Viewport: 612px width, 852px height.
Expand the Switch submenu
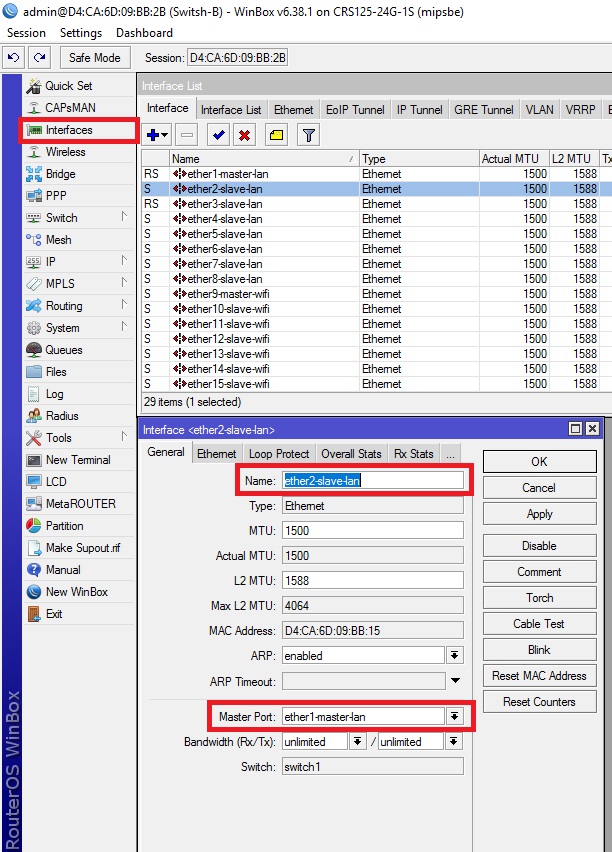pyautogui.click(x=124, y=217)
